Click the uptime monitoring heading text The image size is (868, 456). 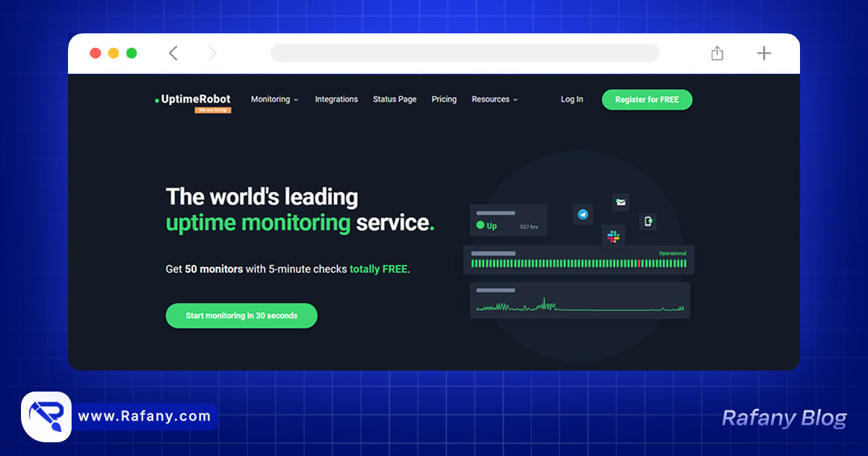258,223
